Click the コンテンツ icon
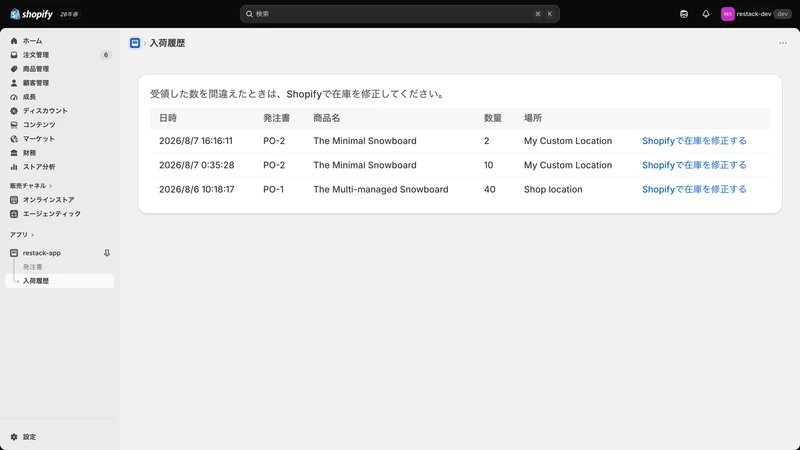The height and width of the screenshot is (450, 800). tap(14, 124)
